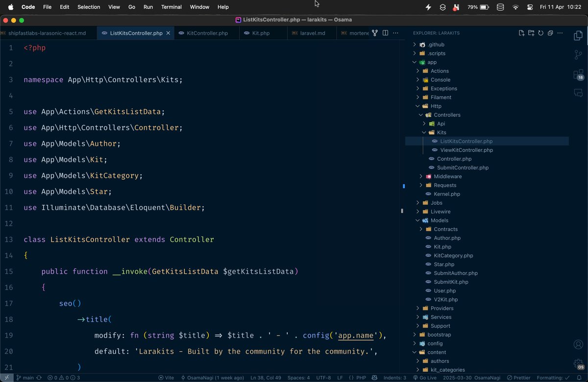Click the battery 79% indicator

click(478, 7)
